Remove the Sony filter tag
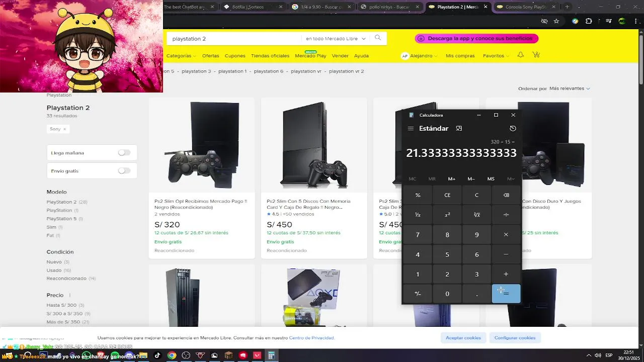This screenshot has height=362, width=644. (x=64, y=129)
